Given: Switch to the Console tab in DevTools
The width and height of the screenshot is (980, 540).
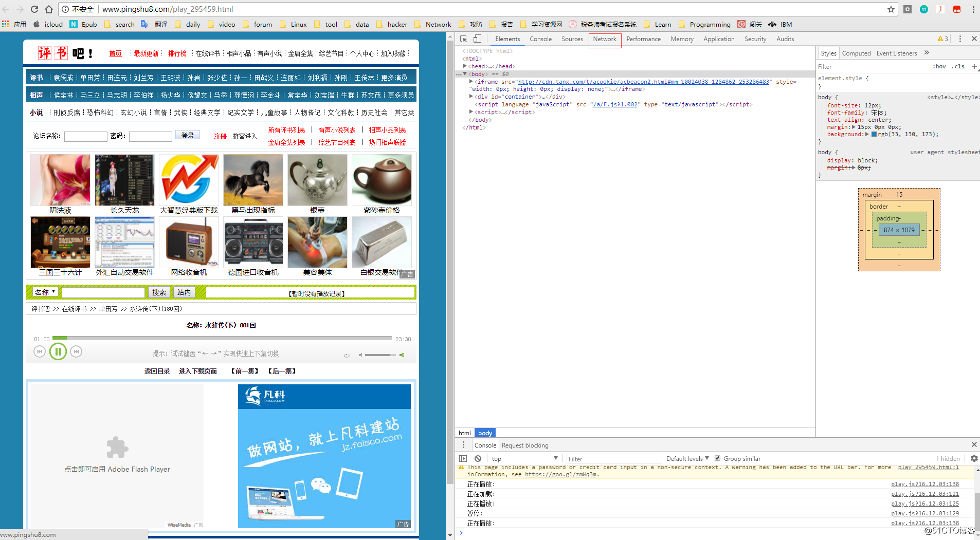Looking at the screenshot, I should pyautogui.click(x=541, y=39).
